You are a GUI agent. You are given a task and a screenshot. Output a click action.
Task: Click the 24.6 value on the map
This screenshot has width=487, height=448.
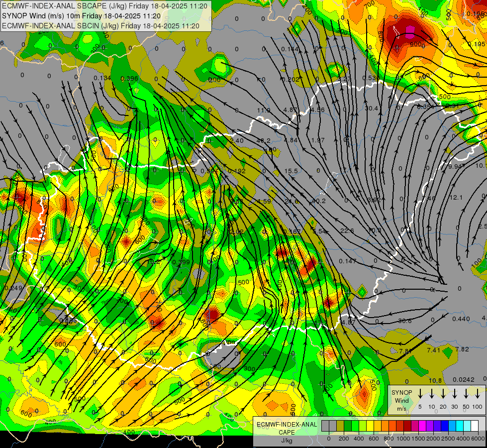click(x=292, y=201)
